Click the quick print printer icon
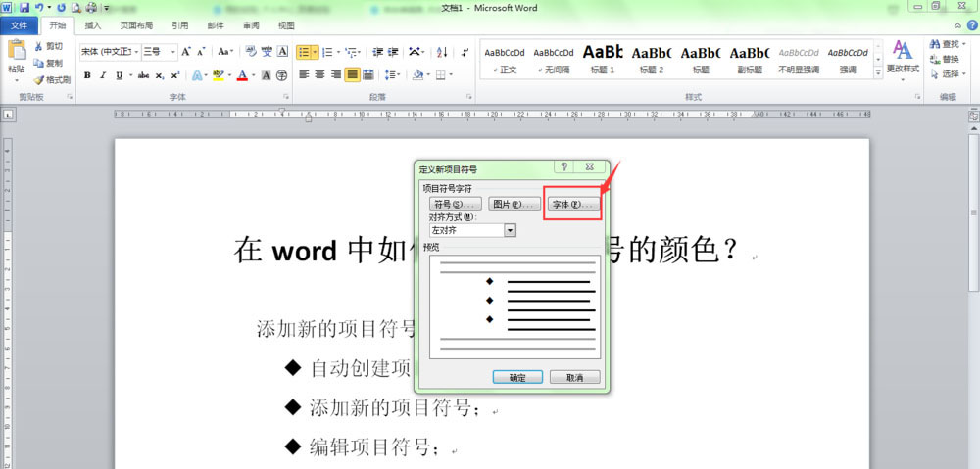This screenshot has width=980, height=469. pos(91,8)
